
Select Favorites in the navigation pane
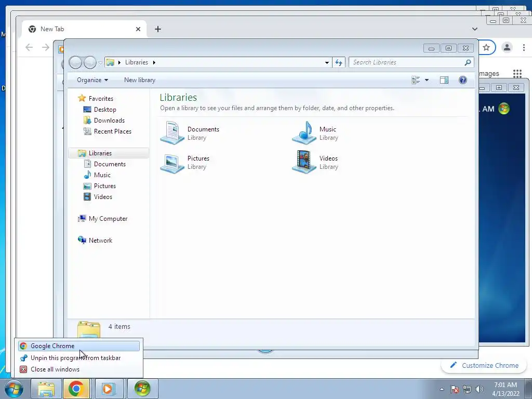[101, 98]
